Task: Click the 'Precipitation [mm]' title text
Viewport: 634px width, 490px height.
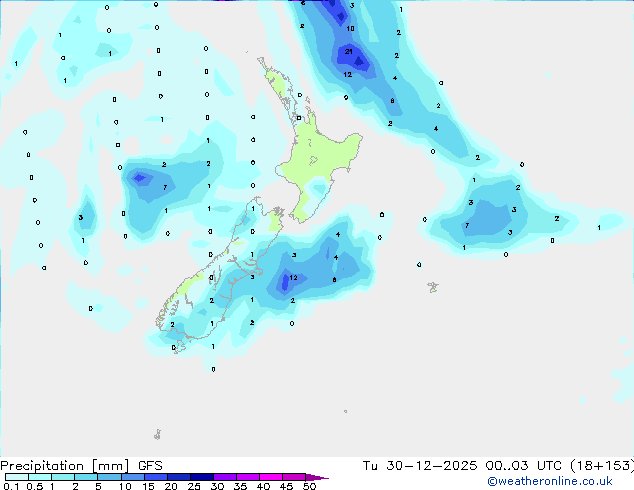Action: (65, 466)
